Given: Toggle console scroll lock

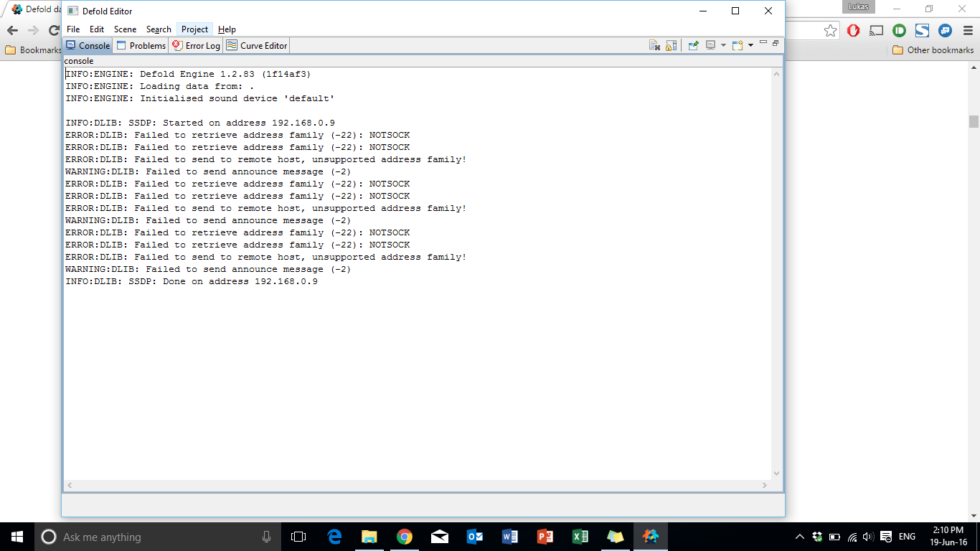Looking at the screenshot, I should click(x=671, y=45).
